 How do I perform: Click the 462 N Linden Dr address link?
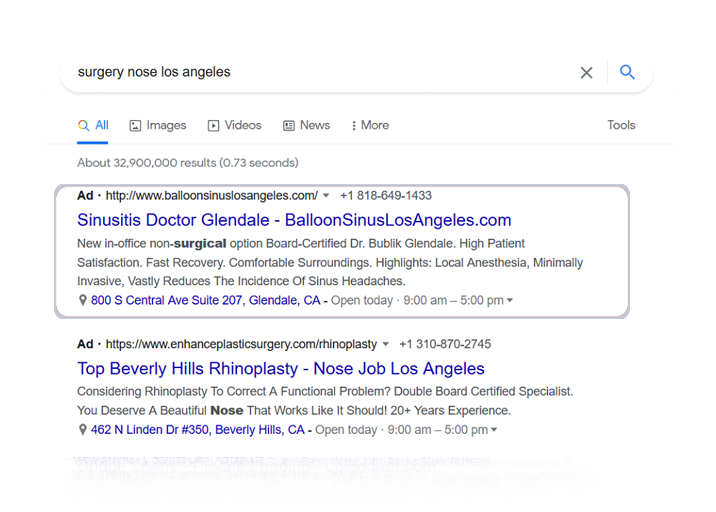pyautogui.click(x=198, y=430)
